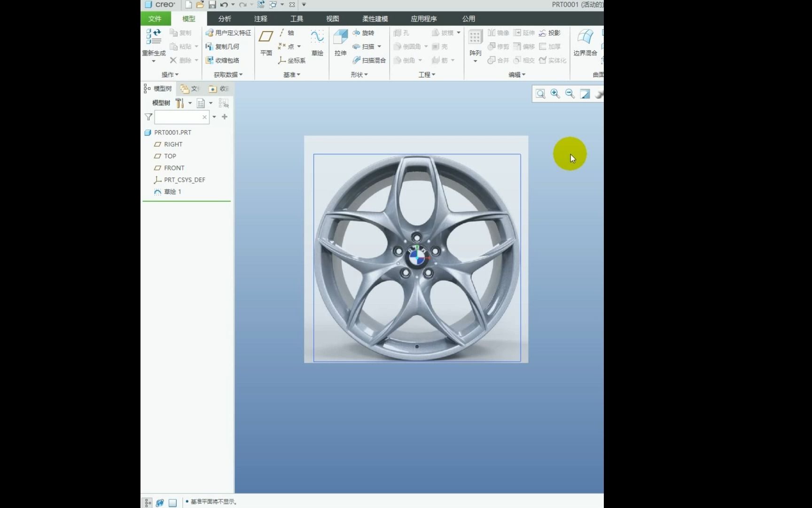The width and height of the screenshot is (812, 508).
Task: Undo the last action
Action: tap(224, 5)
